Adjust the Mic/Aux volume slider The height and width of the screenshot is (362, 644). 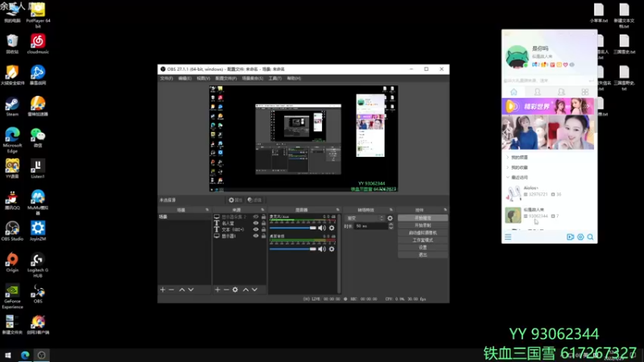(x=293, y=228)
